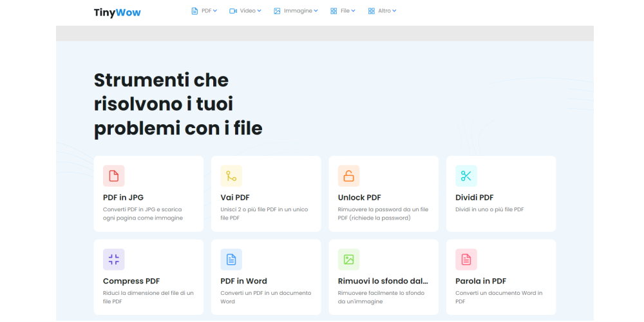The image size is (644, 322).
Task: Click the PDF in Word document icon
Action: (x=231, y=260)
